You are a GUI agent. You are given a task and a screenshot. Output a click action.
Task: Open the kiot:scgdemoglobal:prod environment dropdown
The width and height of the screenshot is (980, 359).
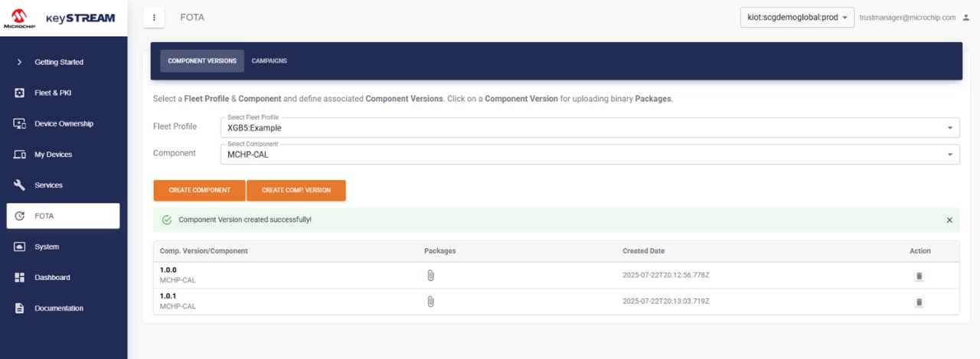click(796, 18)
